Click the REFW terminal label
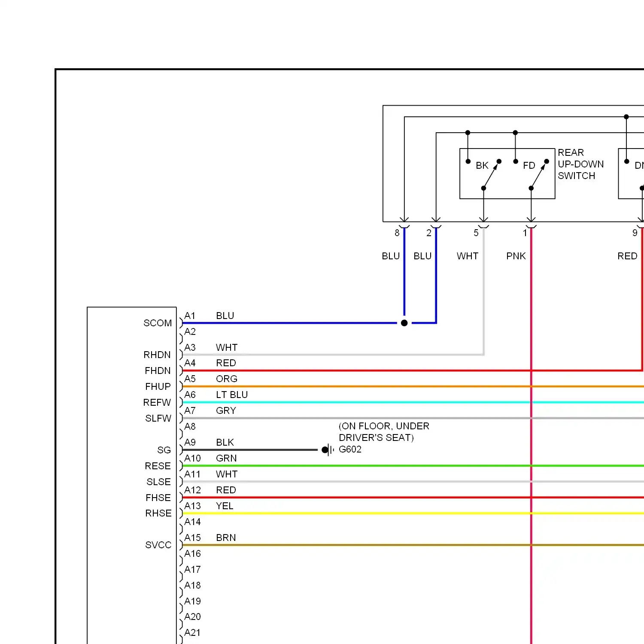 [x=157, y=402]
